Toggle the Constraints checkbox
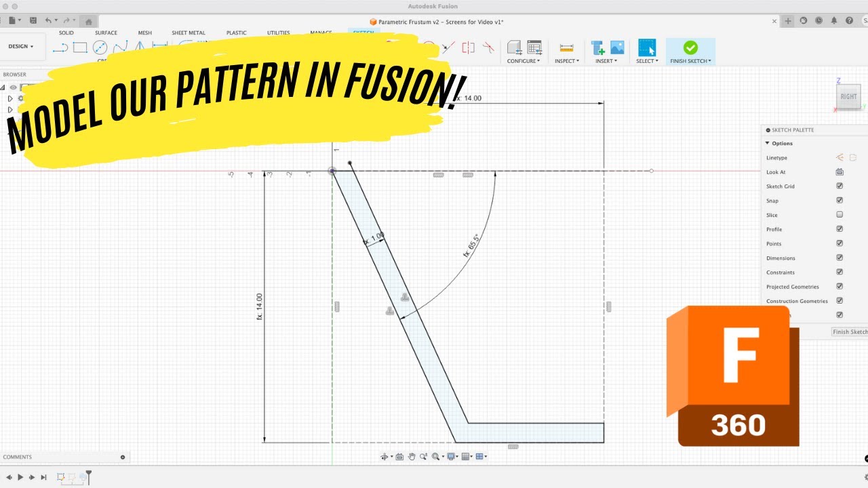The height and width of the screenshot is (488, 868). point(840,272)
